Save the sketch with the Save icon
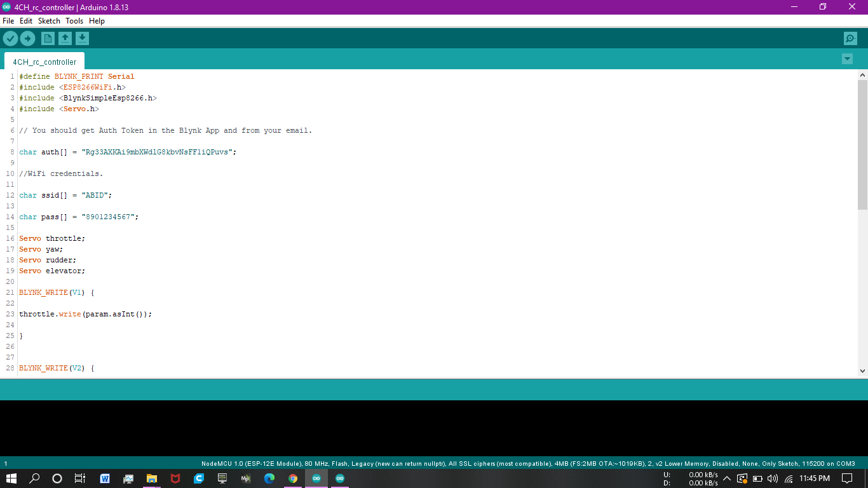Image resolution: width=868 pixels, height=488 pixels. (82, 39)
